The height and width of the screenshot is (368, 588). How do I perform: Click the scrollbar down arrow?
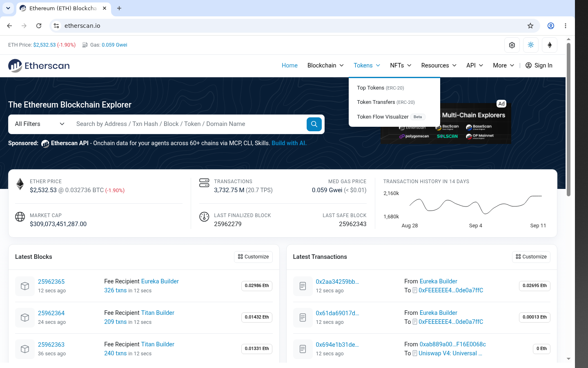click(568, 359)
